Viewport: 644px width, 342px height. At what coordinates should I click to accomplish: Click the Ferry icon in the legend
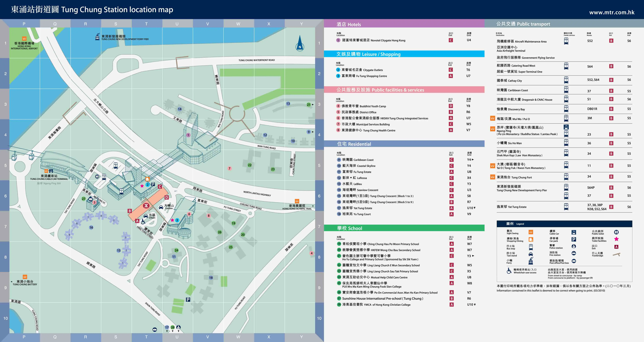531,261
